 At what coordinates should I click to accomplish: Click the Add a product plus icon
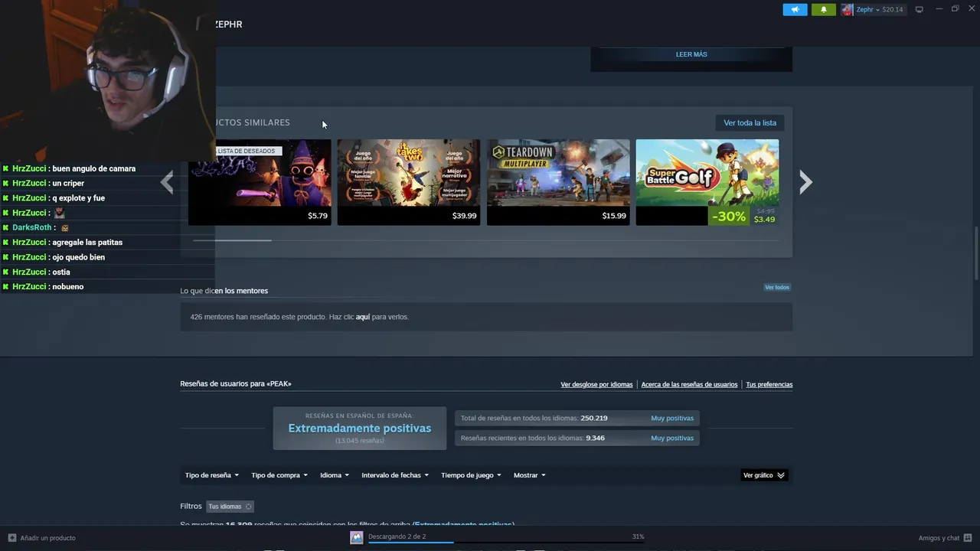click(x=12, y=538)
